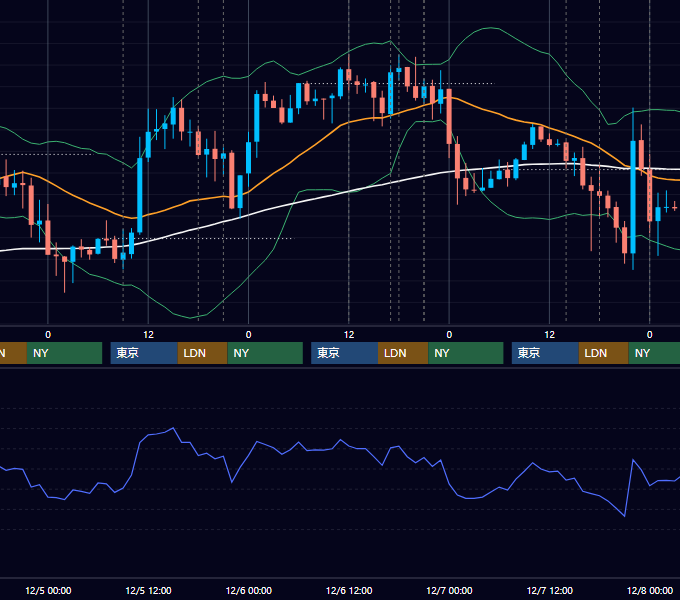Click the 12/6 00:00 date label
Screen dimensions: 680x600
pos(248,590)
